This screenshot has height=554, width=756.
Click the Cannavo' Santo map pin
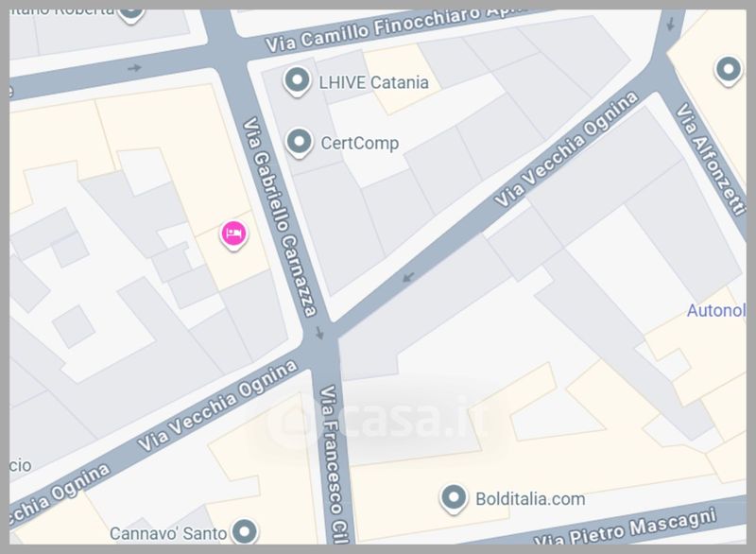tap(245, 532)
